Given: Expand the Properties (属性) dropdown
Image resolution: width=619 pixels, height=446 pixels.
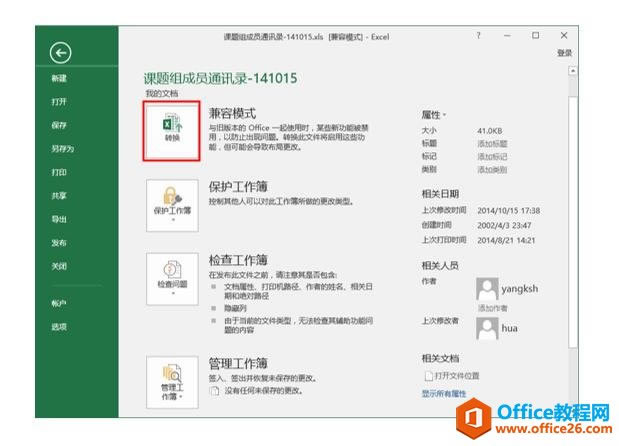Looking at the screenshot, I should [x=433, y=115].
